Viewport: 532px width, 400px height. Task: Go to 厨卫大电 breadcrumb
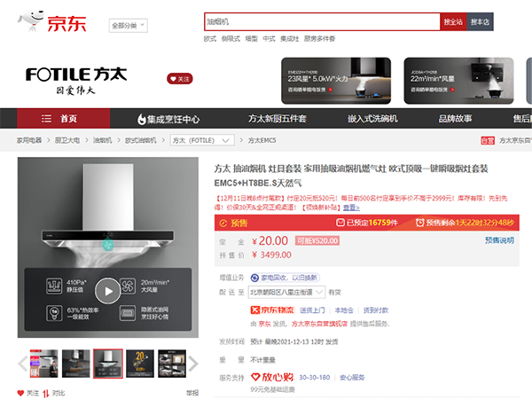pos(67,140)
